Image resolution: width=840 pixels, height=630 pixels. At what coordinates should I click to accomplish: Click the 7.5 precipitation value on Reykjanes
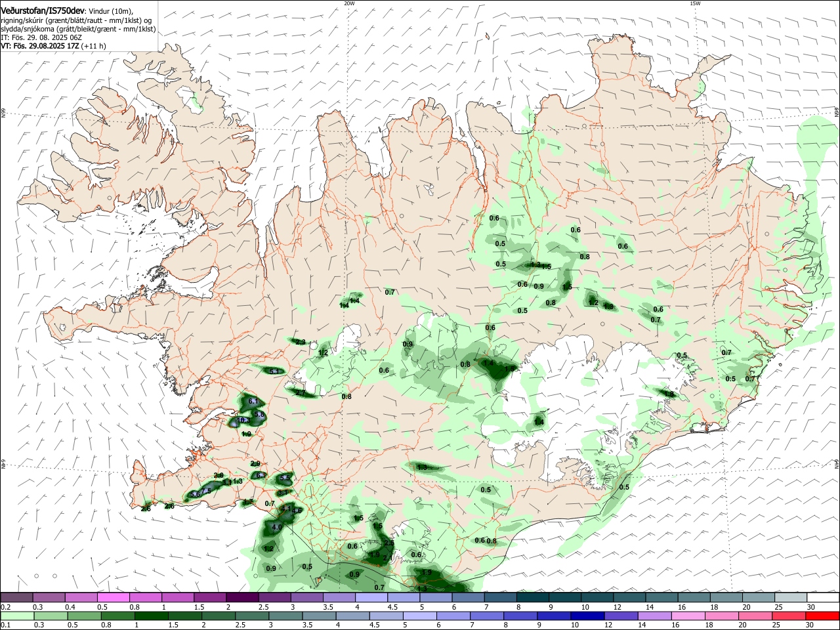click(206, 491)
